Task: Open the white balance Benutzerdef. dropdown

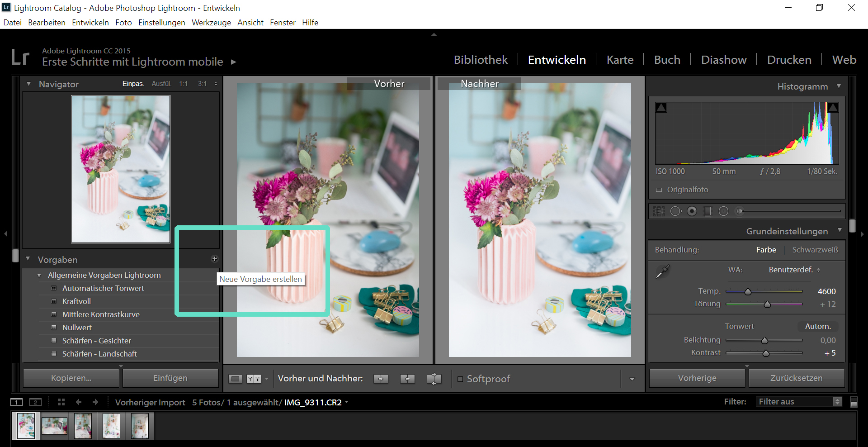Action: (x=794, y=270)
